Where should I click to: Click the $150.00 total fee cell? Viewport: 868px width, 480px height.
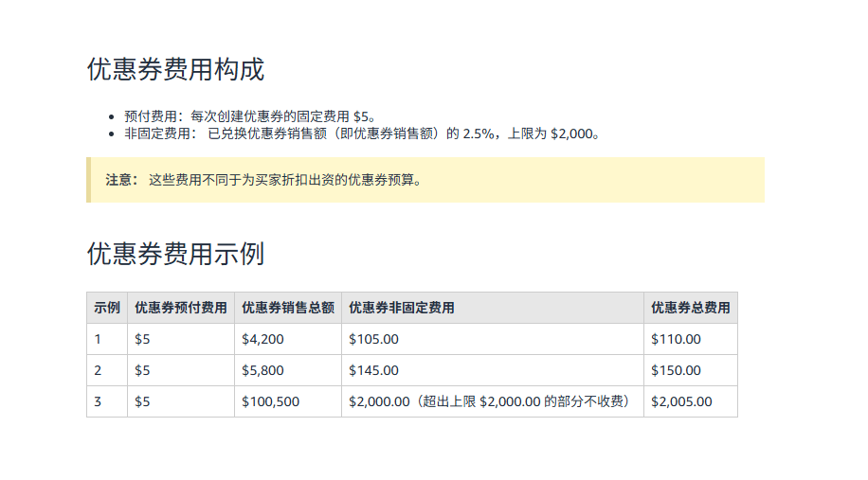677,370
